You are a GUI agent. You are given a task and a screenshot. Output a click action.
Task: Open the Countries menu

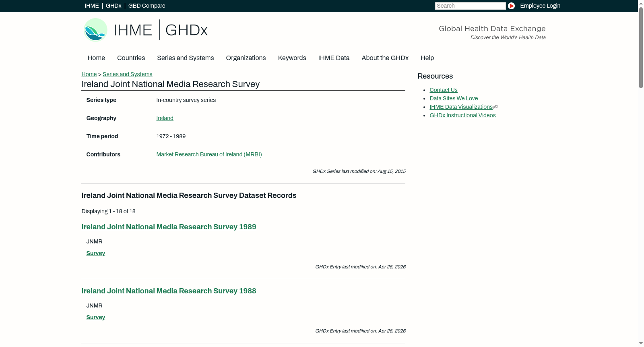(131, 58)
